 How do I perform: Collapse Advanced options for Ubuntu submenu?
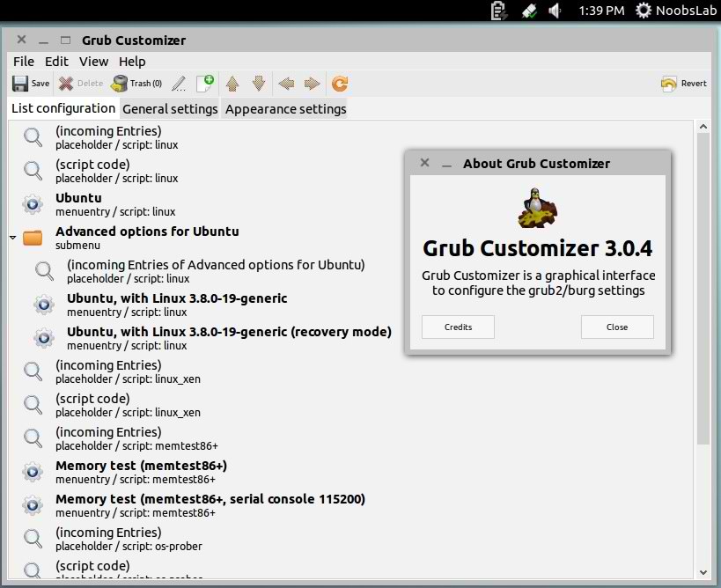[13, 238]
